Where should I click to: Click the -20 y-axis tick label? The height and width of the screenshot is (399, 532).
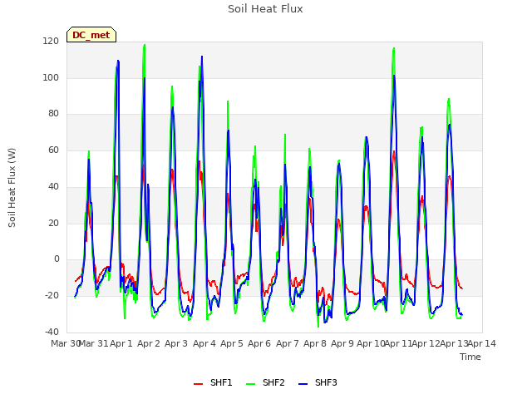point(52,296)
